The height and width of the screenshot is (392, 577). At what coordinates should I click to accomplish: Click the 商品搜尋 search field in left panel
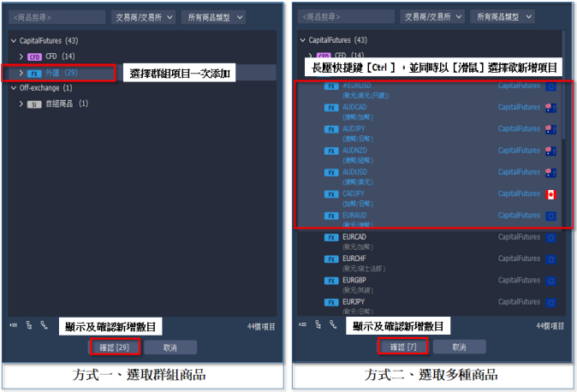pyautogui.click(x=57, y=17)
